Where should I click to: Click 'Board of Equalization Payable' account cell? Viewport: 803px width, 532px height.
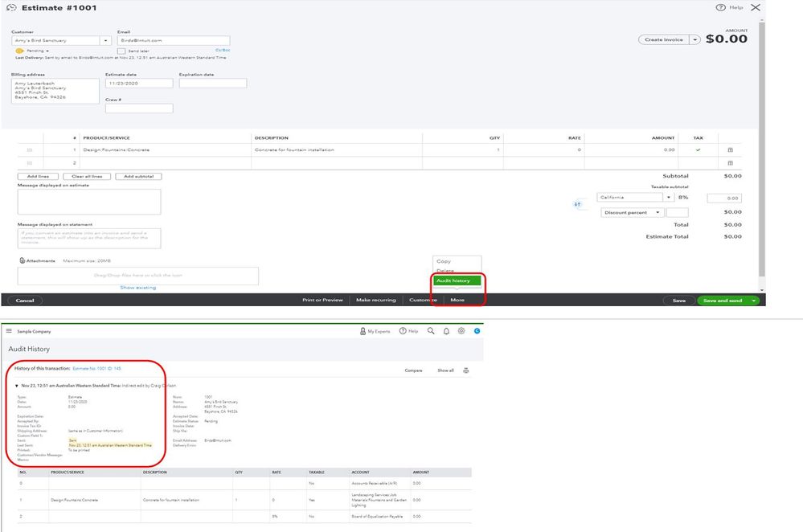pyautogui.click(x=378, y=516)
